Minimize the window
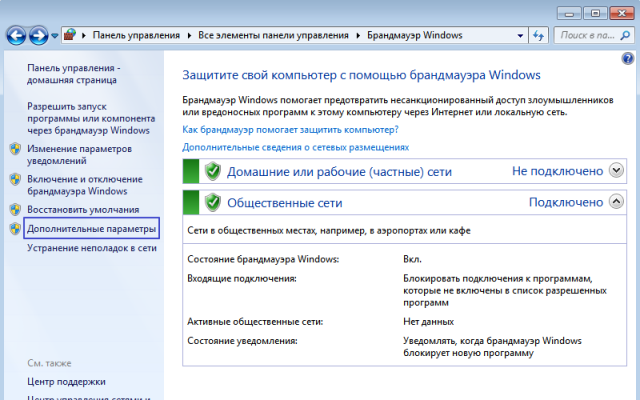The width and height of the screenshot is (640, 400). pyautogui.click(x=569, y=13)
